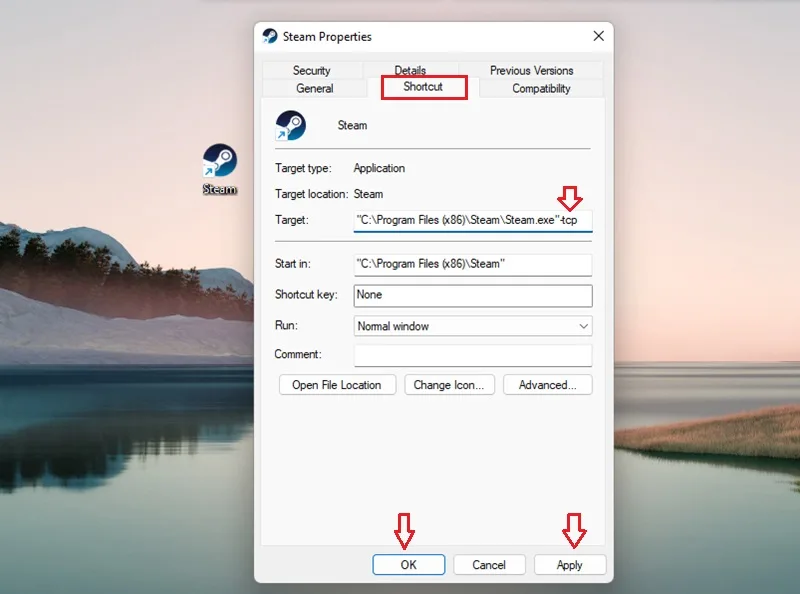The width and height of the screenshot is (800, 594).
Task: Click the 'Steam' label under the desktop icon
Action: point(220,189)
